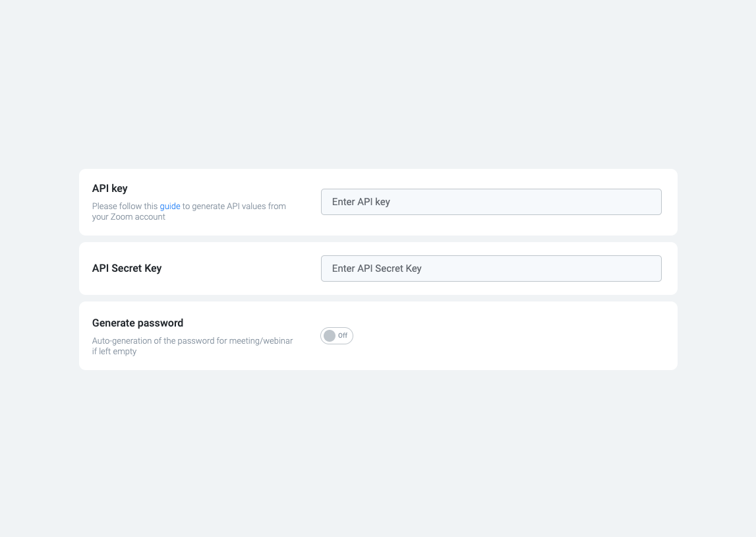Select the API key heading label

(x=110, y=189)
